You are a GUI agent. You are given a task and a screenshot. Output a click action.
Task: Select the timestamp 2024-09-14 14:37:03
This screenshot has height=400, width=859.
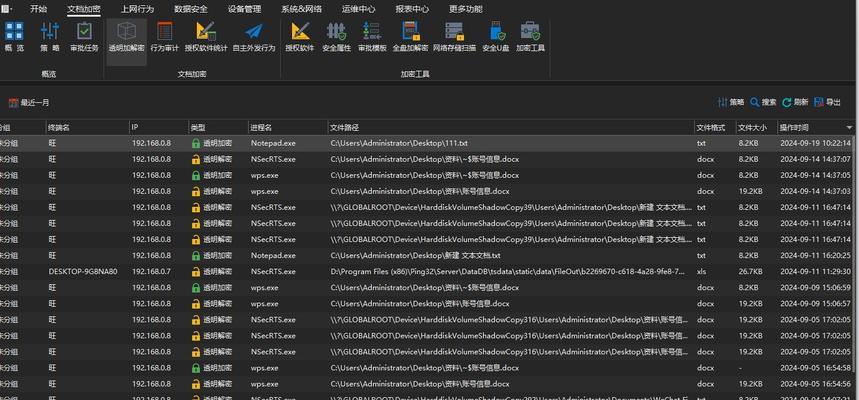tap(817, 192)
